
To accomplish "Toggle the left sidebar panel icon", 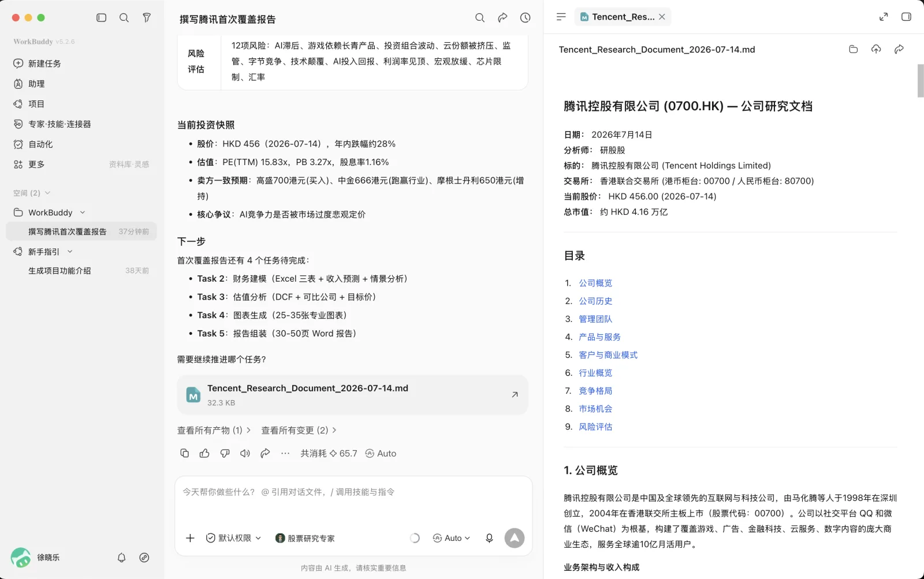I will click(102, 18).
